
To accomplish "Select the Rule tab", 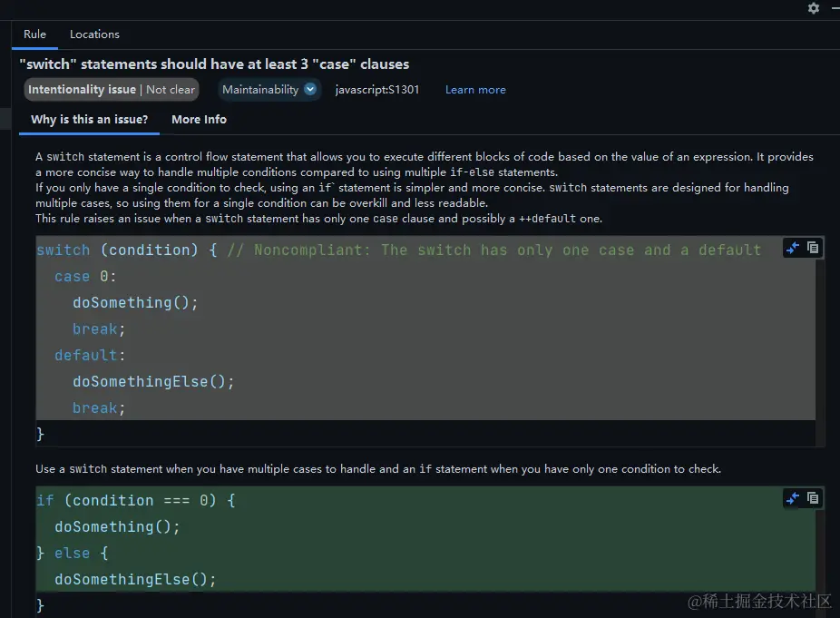I will 34,34.
